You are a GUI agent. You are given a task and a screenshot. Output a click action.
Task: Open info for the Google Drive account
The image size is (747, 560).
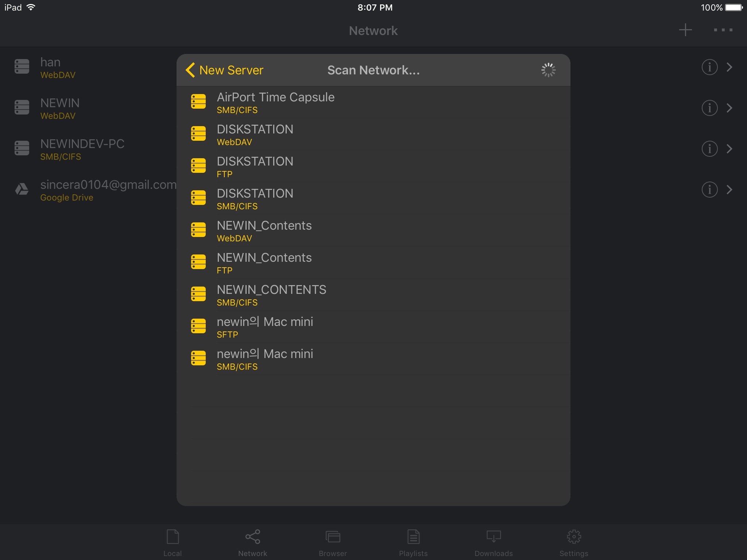[709, 190]
